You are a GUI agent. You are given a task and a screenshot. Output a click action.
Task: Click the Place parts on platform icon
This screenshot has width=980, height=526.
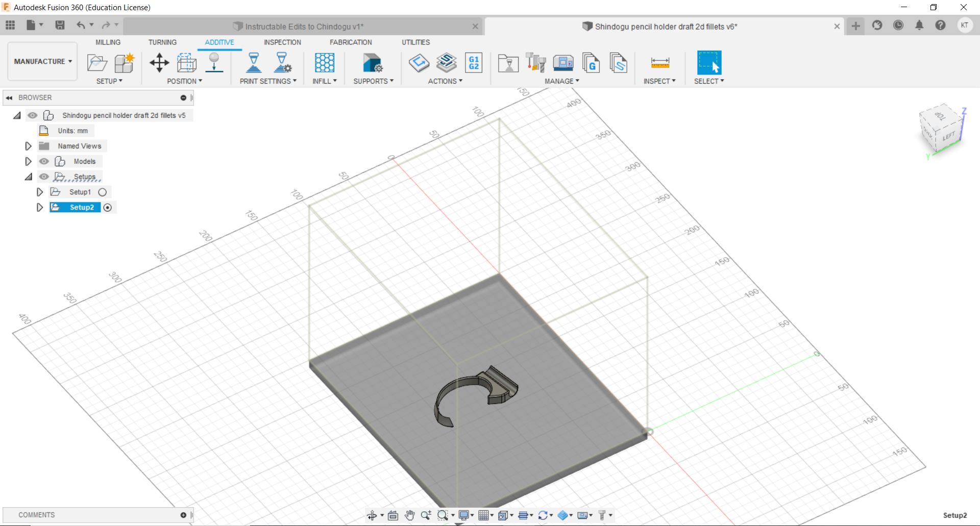[x=214, y=63]
